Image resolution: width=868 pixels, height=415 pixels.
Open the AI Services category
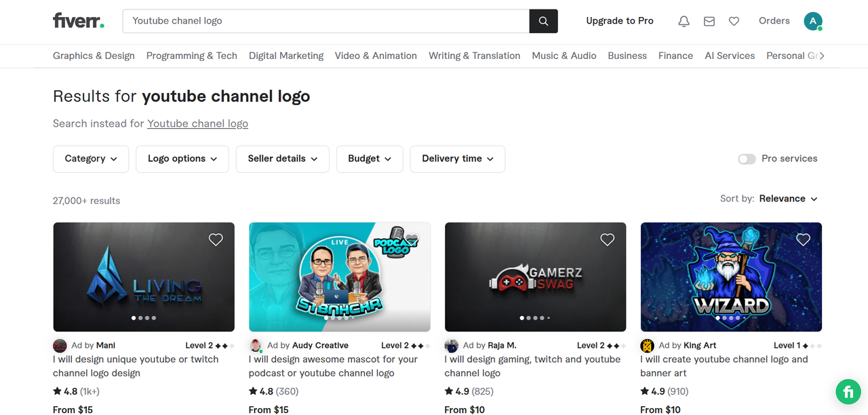pos(730,56)
